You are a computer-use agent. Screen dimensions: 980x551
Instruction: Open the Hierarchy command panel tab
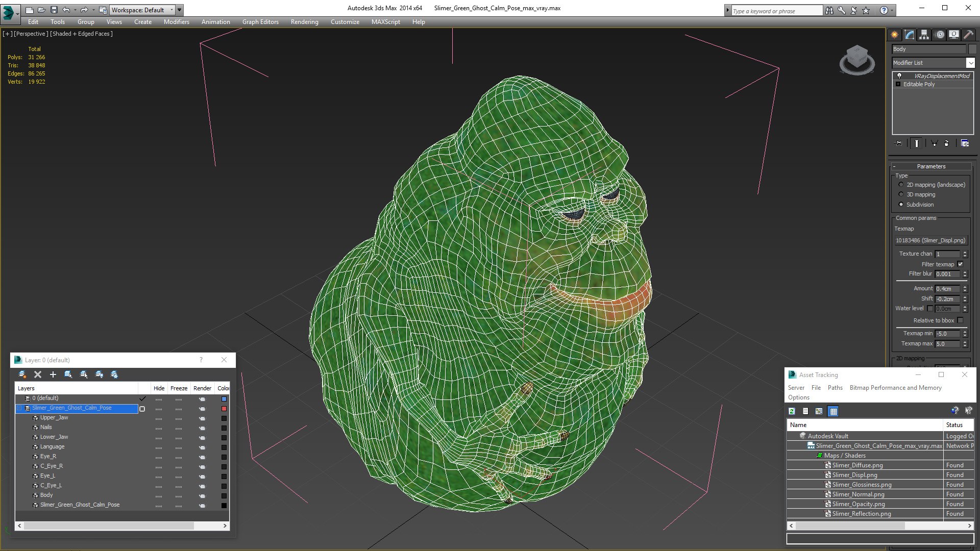click(924, 35)
